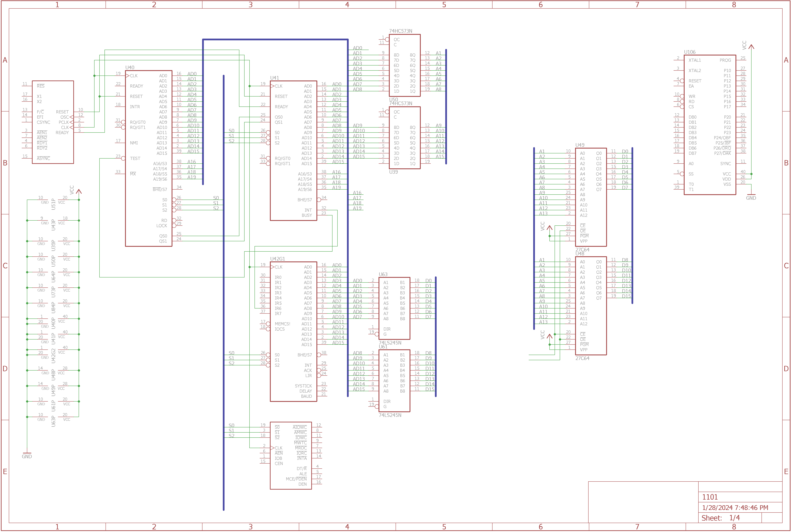This screenshot has height=532, width=791.
Task: Click VCC arrow beside U49 VPP pin
Action: (x=549, y=228)
